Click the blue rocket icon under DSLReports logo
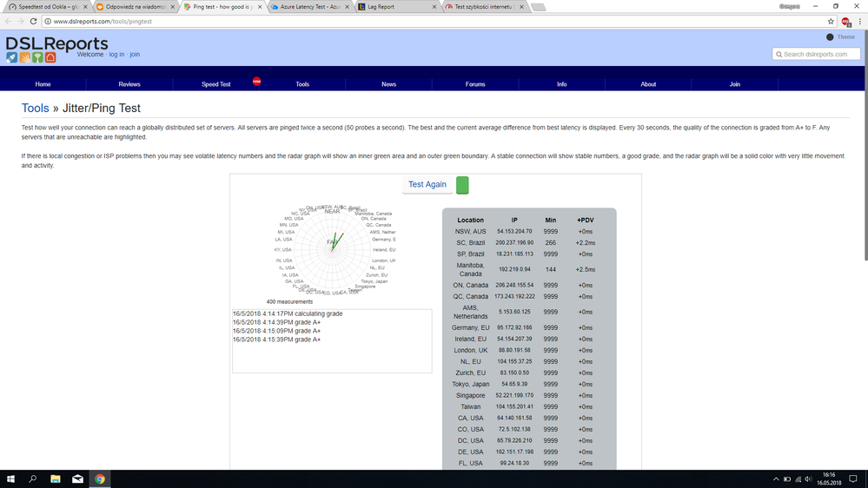Screen dimensions: 868x488 tap(11, 57)
